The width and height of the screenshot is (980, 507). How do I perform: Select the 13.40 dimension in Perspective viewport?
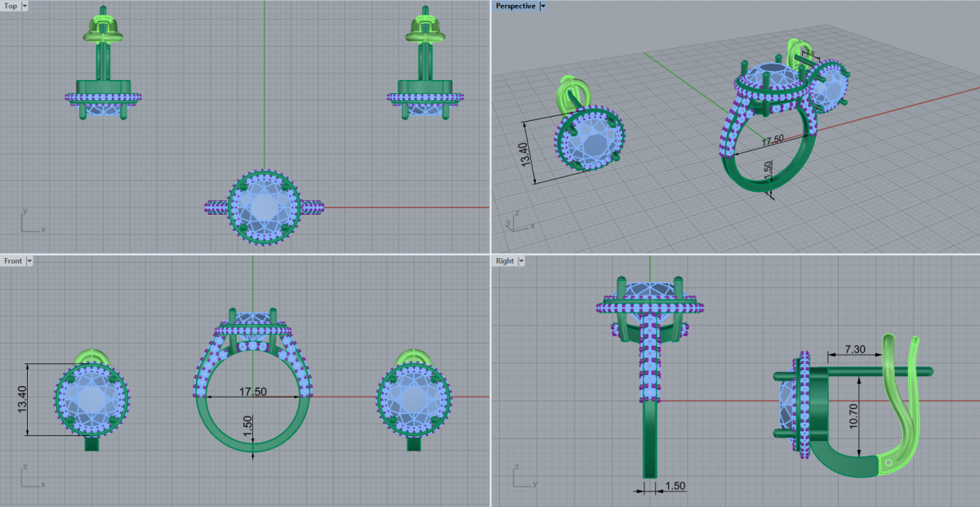[525, 153]
